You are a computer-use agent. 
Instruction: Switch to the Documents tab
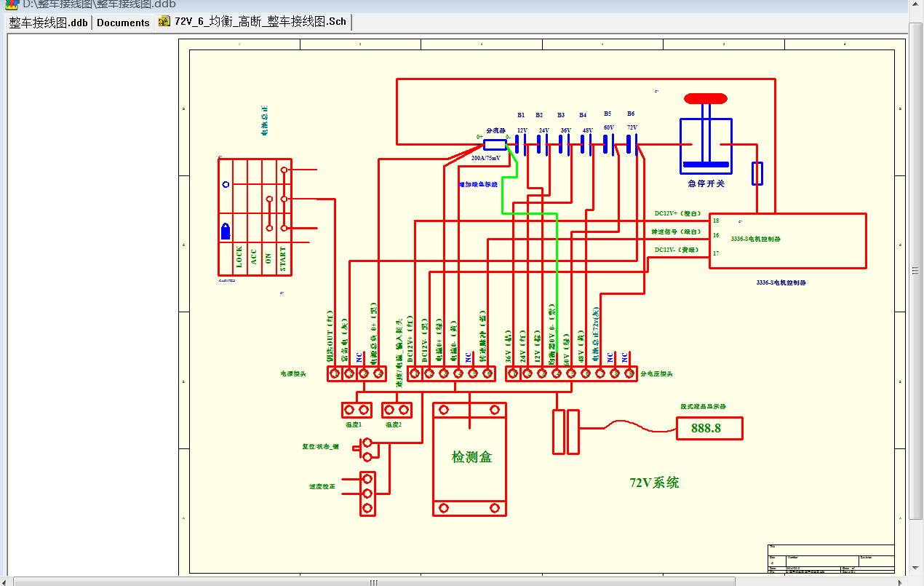click(x=123, y=23)
